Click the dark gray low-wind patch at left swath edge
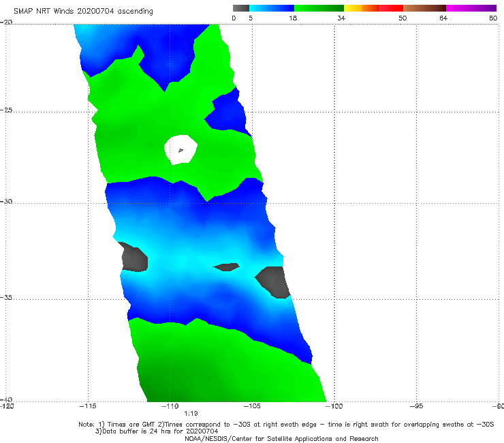Image resolution: width=504 pixels, height=443 pixels. 134,257
